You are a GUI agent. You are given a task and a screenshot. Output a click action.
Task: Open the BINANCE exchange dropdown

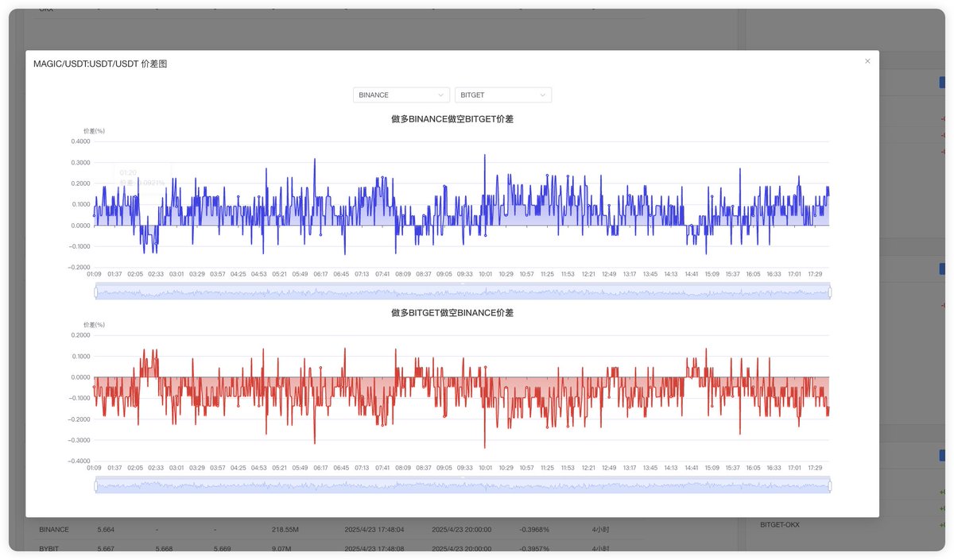(401, 95)
